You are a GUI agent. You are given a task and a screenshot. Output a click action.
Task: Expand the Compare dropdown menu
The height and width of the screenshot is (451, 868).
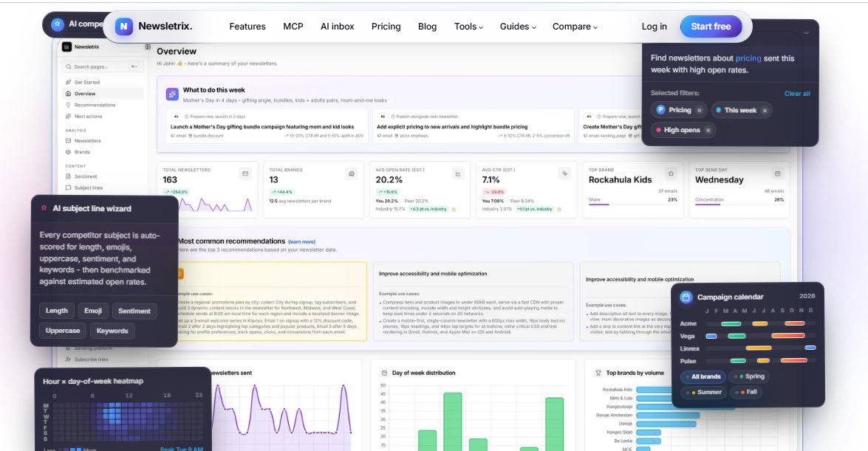(575, 27)
